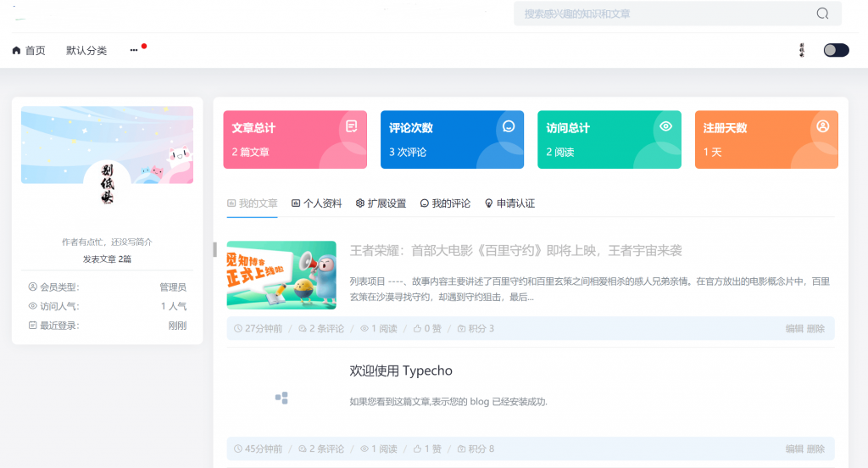Click the 王者荣耀 article excerpt text
This screenshot has width=868, height=468.
point(590,289)
